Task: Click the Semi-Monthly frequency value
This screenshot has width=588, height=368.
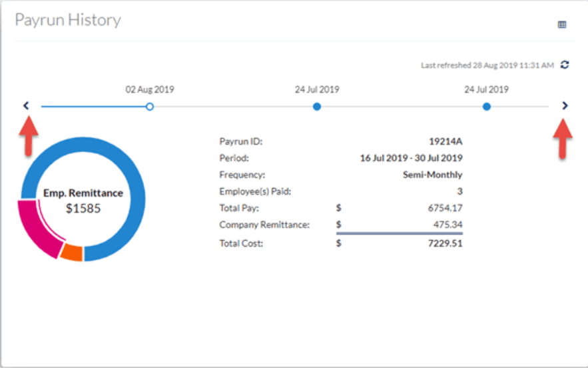Action: pyautogui.click(x=433, y=175)
